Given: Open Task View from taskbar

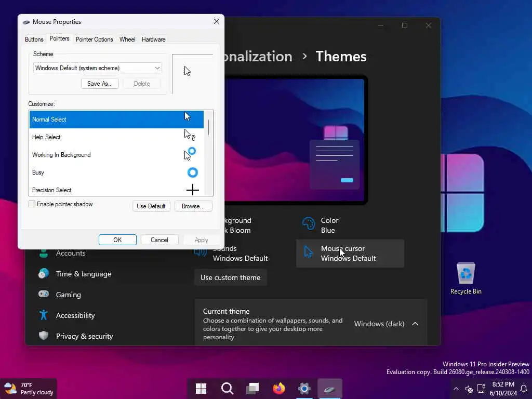Looking at the screenshot, I should pos(253,389).
